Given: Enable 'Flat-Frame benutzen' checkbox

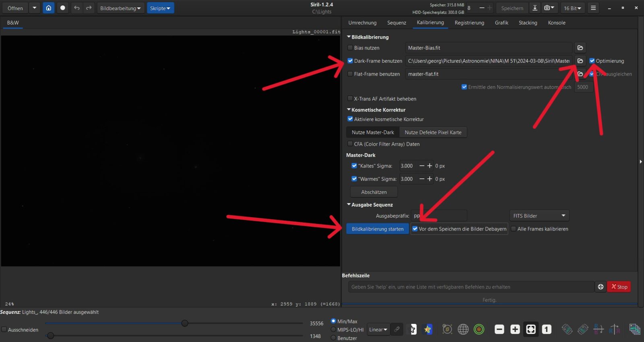Looking at the screenshot, I should point(350,74).
